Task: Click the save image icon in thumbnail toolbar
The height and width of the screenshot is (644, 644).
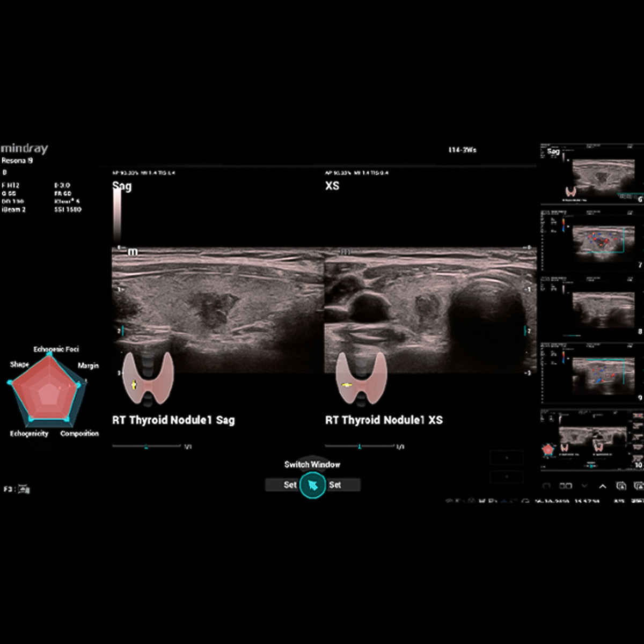Action: [x=621, y=486]
